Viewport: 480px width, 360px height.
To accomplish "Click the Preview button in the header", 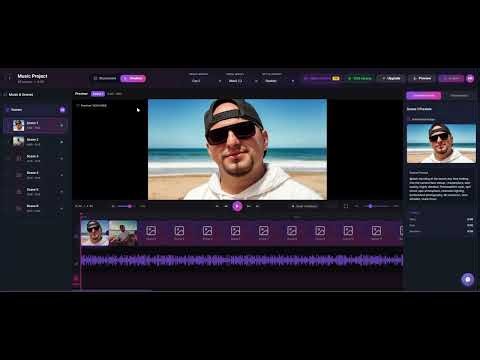I will pyautogui.click(x=422, y=78).
